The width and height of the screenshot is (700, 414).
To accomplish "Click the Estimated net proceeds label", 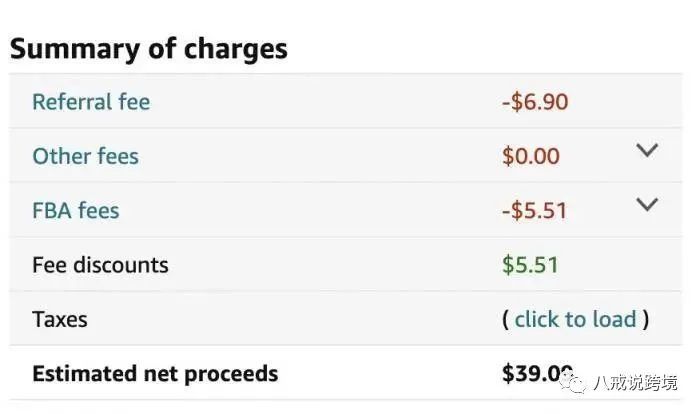I will pyautogui.click(x=155, y=374).
